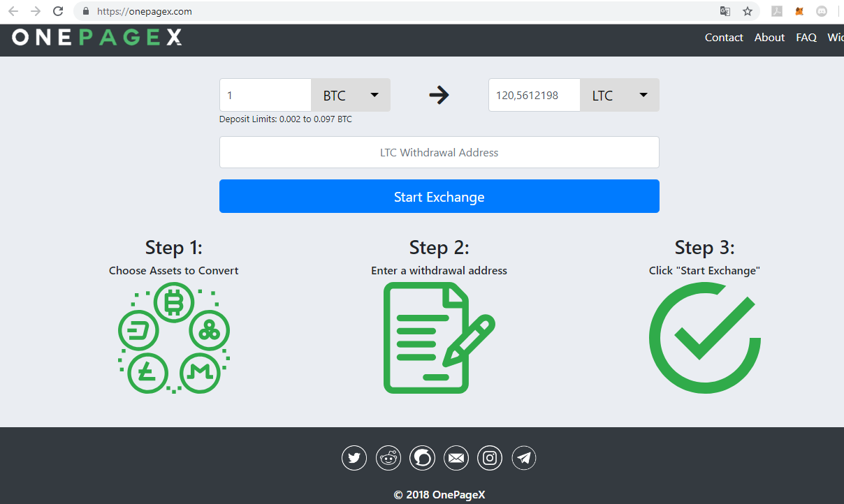Click the Start Exchange button
The width and height of the screenshot is (844, 504).
(439, 196)
